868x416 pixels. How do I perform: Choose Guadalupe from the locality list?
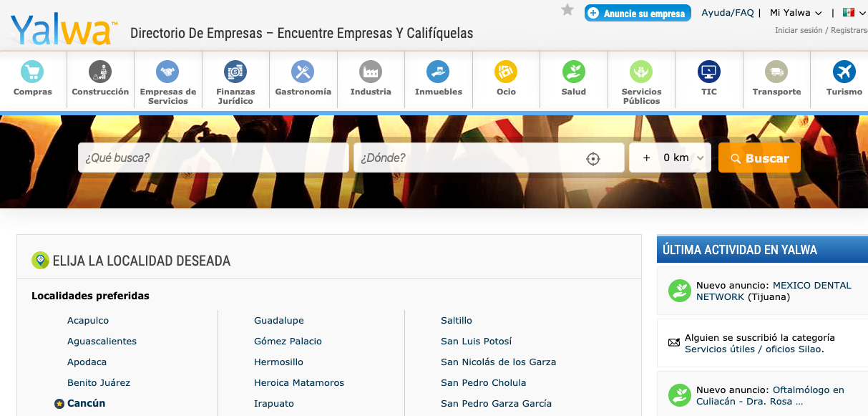(279, 321)
